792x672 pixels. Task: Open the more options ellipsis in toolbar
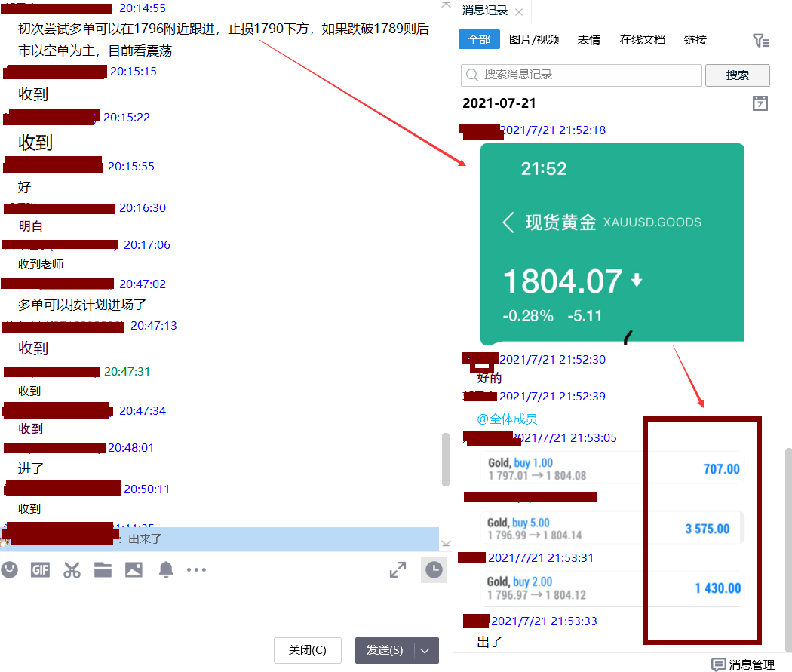click(196, 570)
